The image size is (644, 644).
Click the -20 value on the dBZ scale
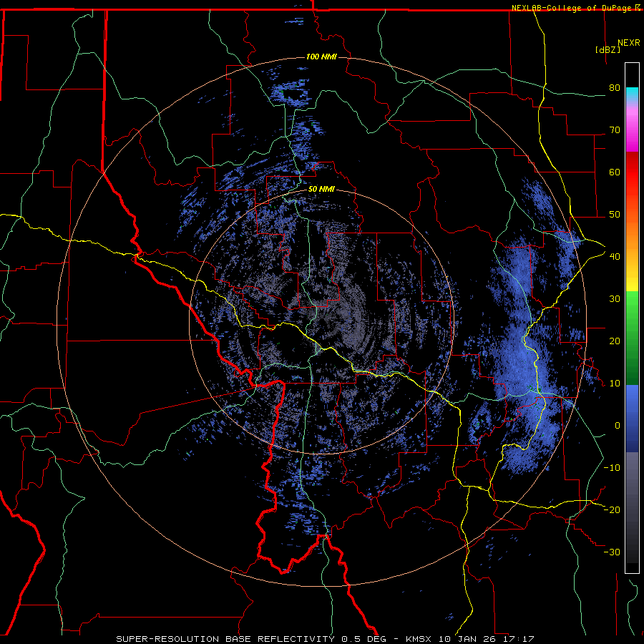point(612,509)
